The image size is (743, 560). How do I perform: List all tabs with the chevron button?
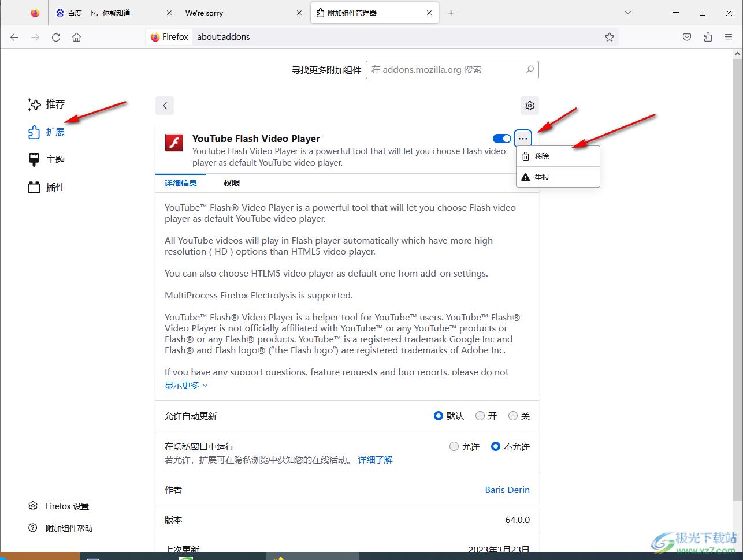pos(628,13)
